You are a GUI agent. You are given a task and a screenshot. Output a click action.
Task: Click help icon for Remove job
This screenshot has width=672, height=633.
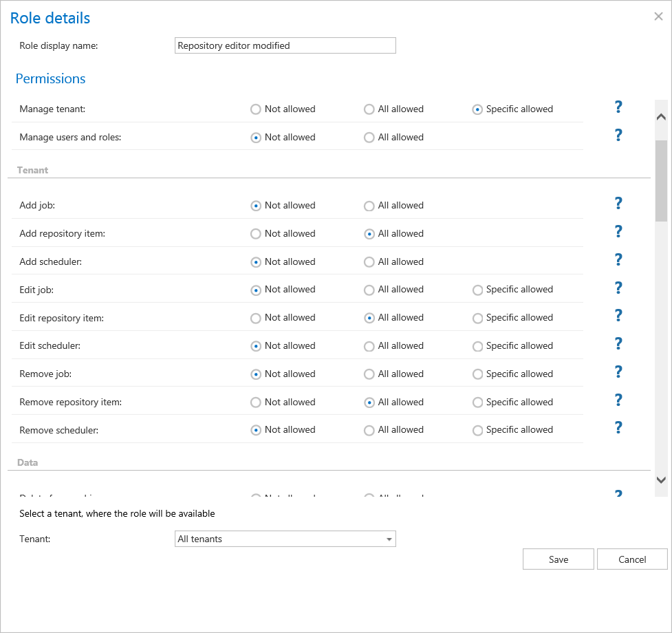coord(618,372)
